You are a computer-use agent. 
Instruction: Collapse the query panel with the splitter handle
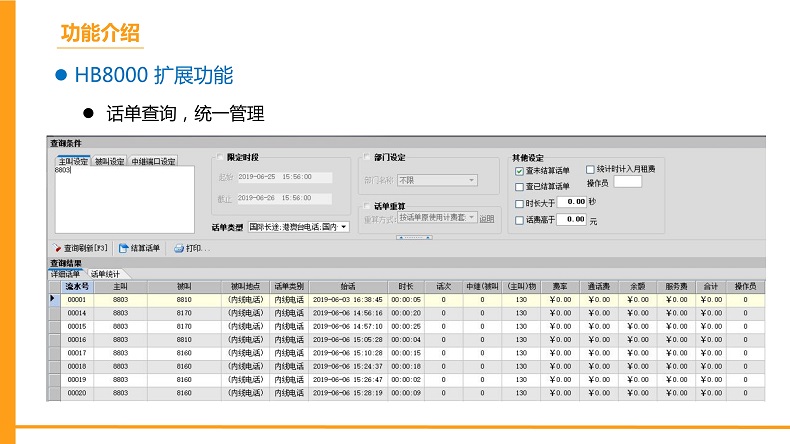[x=414, y=237]
